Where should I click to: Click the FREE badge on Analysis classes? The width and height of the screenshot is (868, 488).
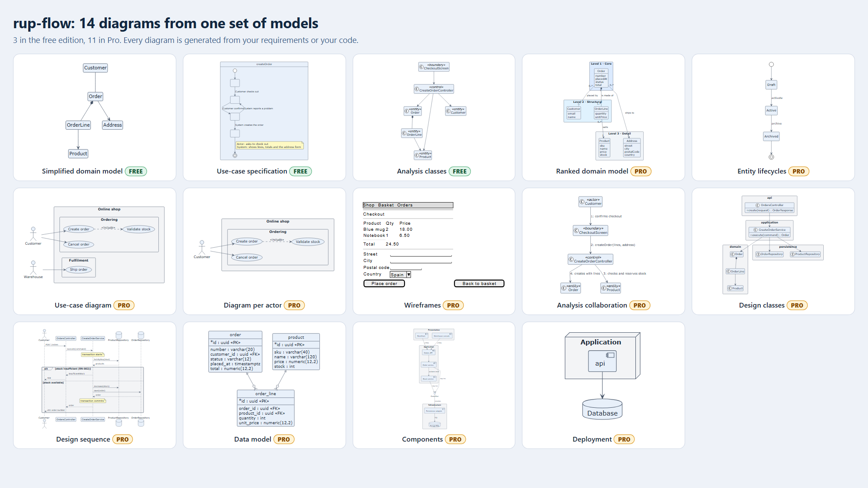(x=460, y=171)
